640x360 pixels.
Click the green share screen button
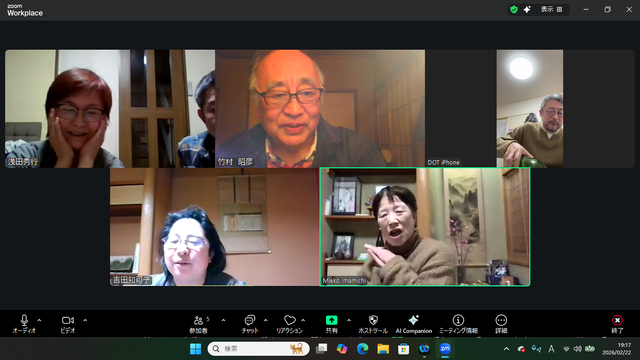pos(331,320)
